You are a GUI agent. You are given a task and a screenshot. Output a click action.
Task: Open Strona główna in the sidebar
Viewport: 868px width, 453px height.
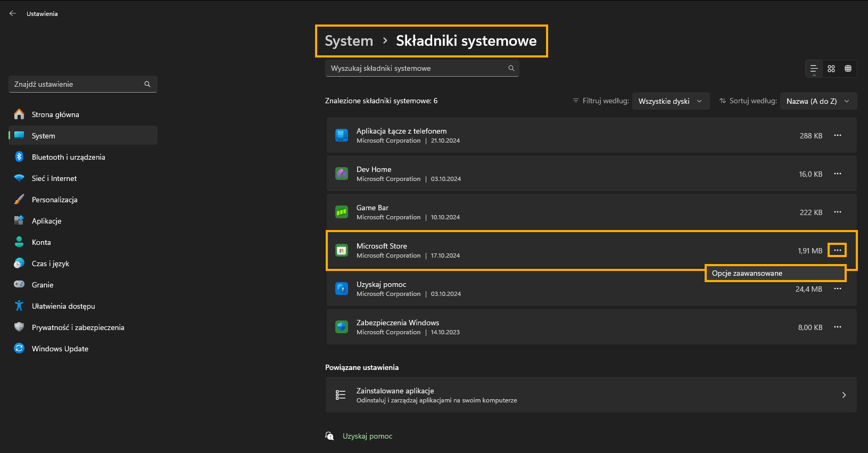(x=83, y=114)
